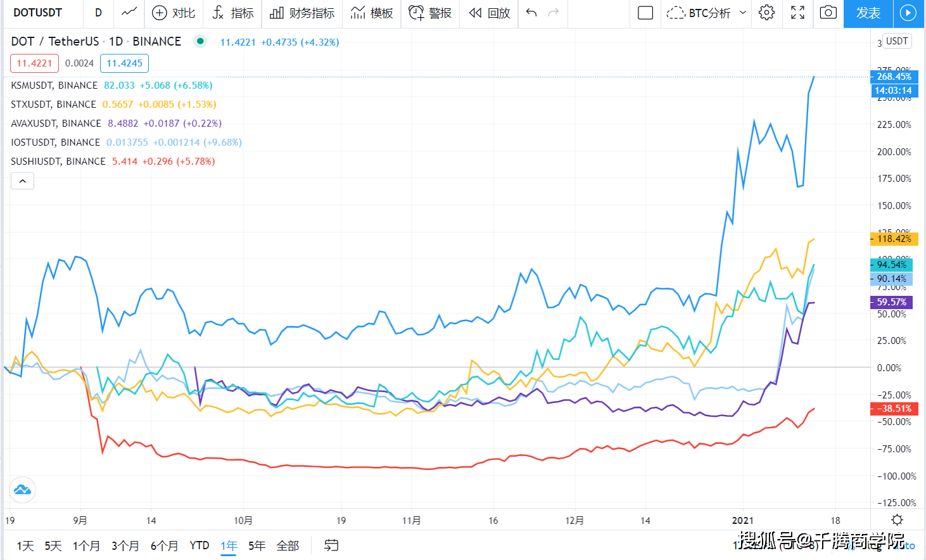The height and width of the screenshot is (560, 926).
Task: Click the 59.57% purple scale label
Action: pos(892,302)
